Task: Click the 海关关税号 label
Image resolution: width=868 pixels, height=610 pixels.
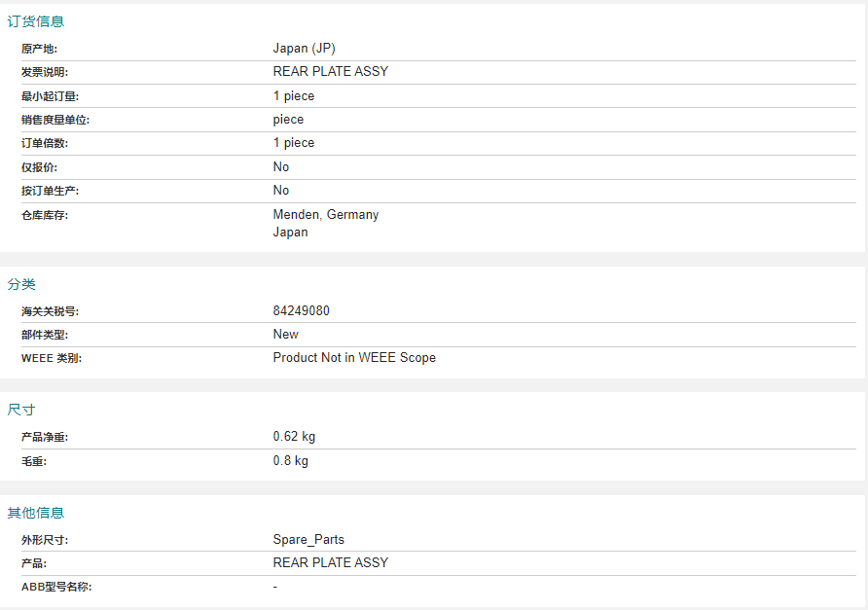Action: coord(50,311)
